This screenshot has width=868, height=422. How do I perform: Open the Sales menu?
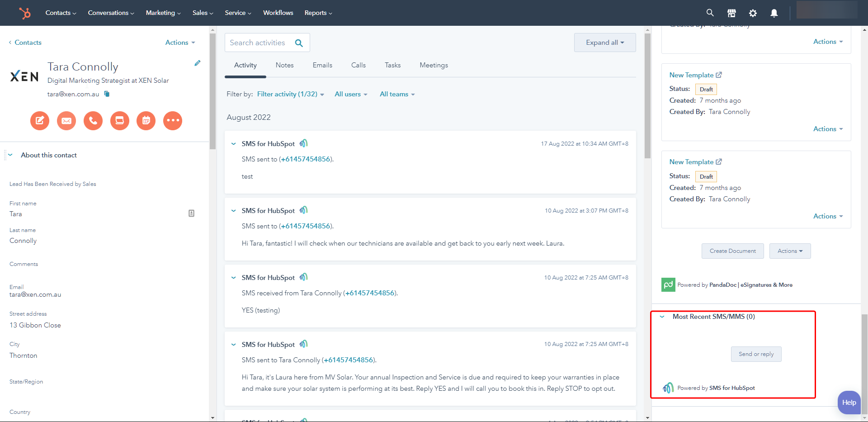coord(203,13)
